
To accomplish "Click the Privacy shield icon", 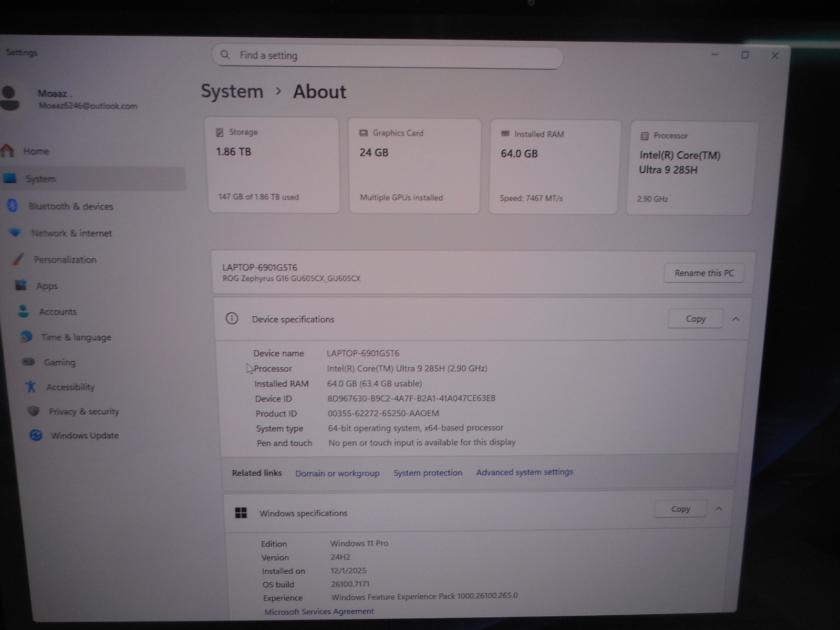I will 34,411.
